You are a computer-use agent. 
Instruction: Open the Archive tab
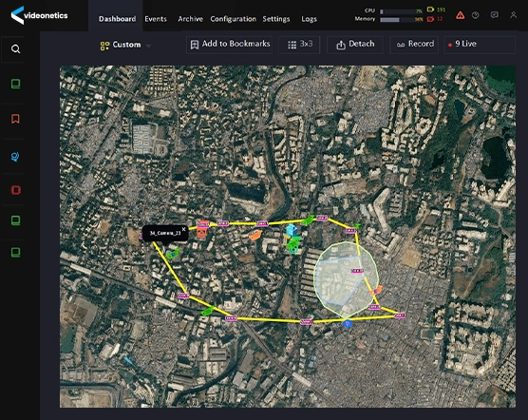click(x=190, y=19)
